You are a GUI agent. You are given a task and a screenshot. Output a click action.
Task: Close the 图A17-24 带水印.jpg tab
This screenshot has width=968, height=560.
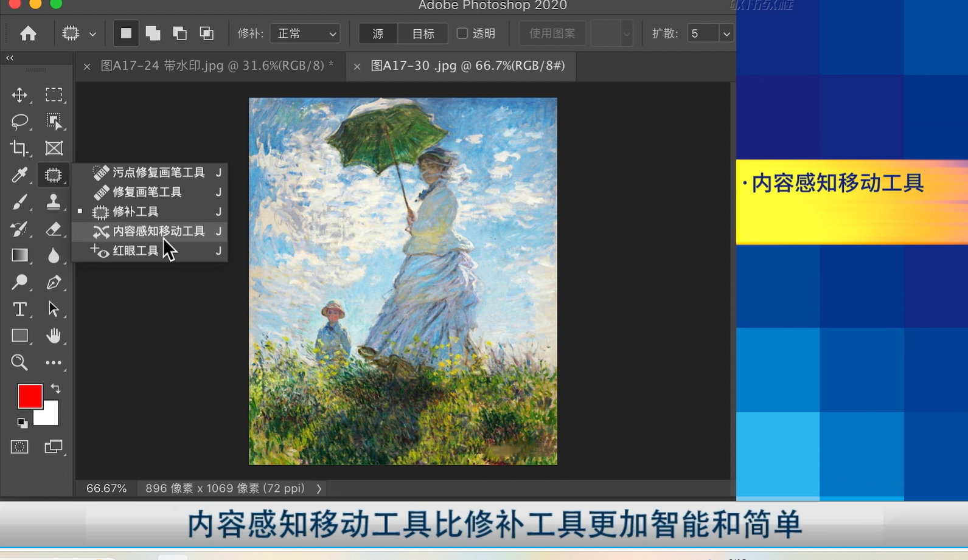pos(87,66)
